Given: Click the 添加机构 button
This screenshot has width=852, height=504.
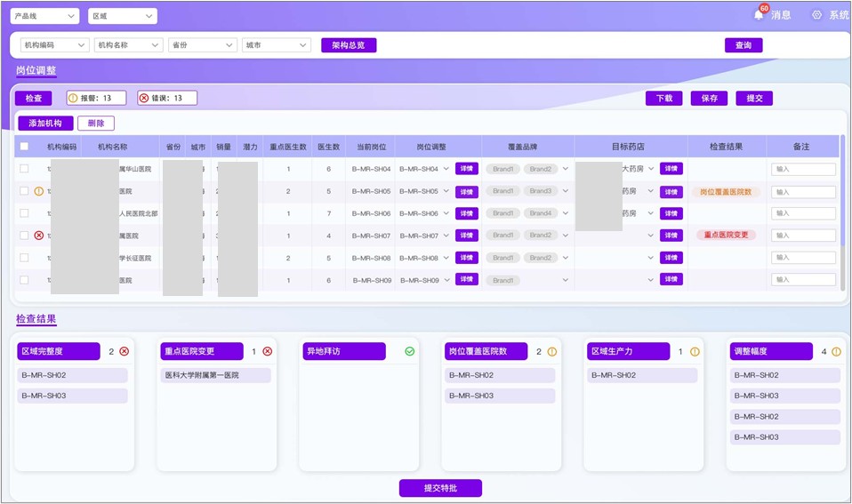Looking at the screenshot, I should click(45, 124).
